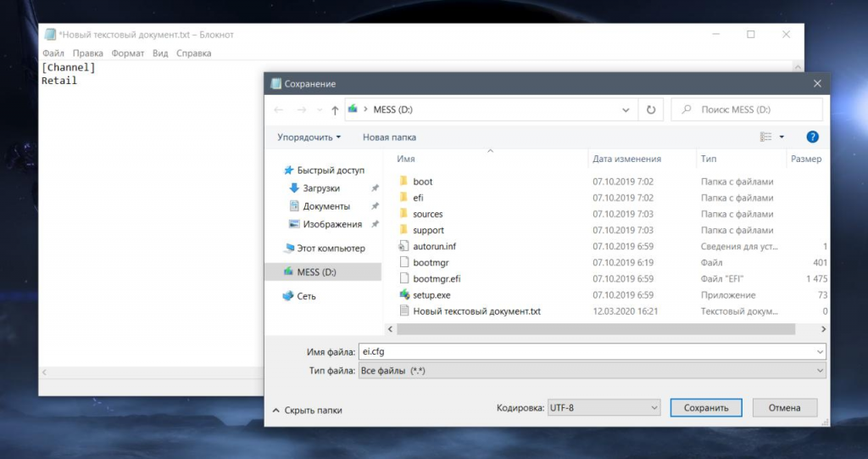This screenshot has width=868, height=459.
Task: Click the refresh icon beside address bar
Action: click(x=650, y=109)
